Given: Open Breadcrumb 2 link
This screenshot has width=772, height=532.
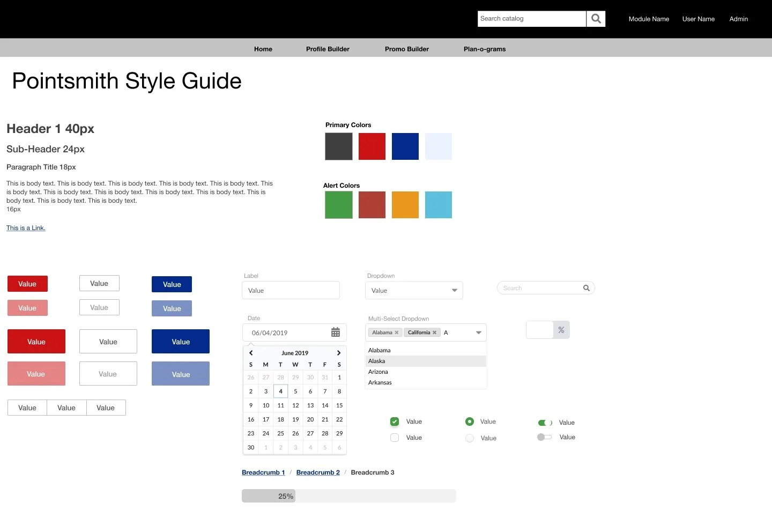Looking at the screenshot, I should (x=318, y=472).
